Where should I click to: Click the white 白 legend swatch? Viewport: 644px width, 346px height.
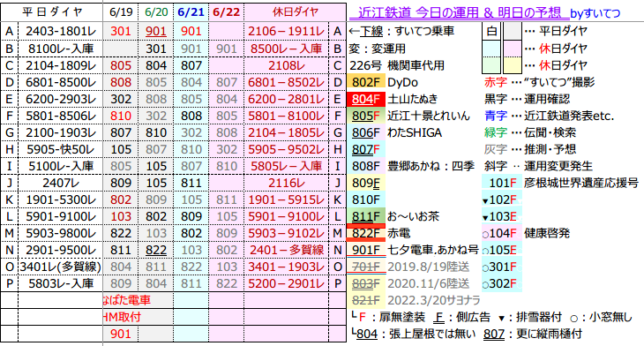pos(491,31)
